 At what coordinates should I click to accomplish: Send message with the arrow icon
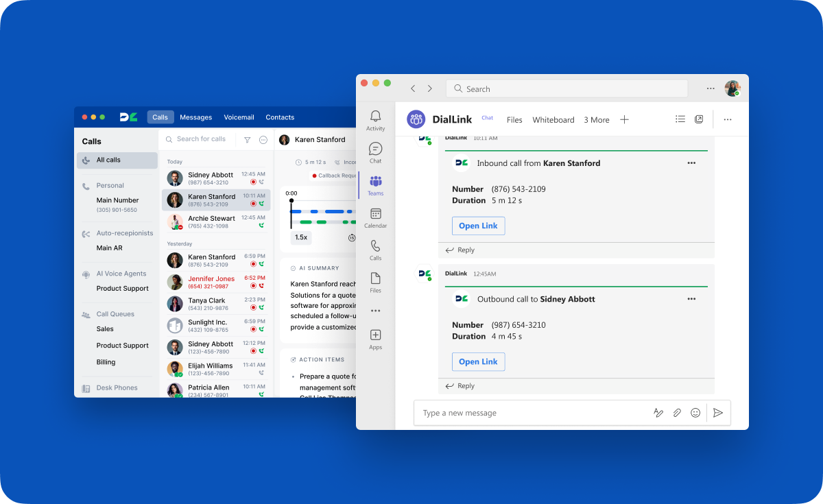[x=718, y=413]
